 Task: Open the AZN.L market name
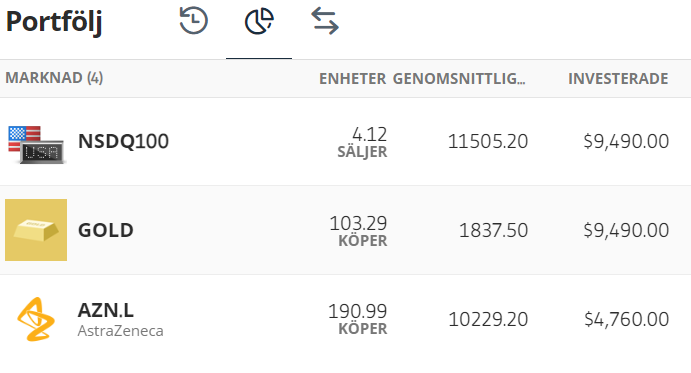(106, 310)
